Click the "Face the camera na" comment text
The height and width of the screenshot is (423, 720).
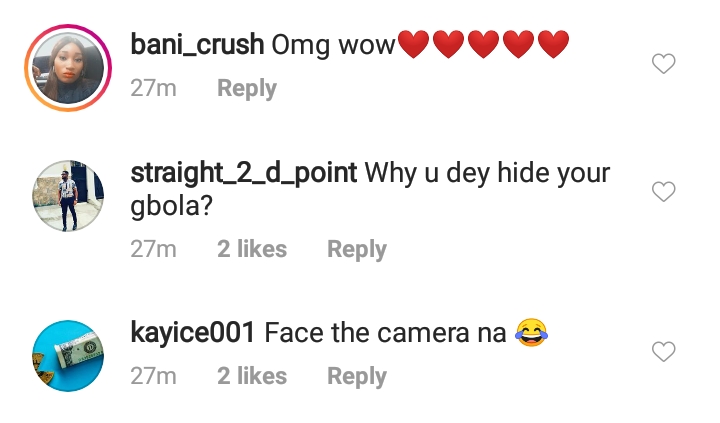coord(385,333)
